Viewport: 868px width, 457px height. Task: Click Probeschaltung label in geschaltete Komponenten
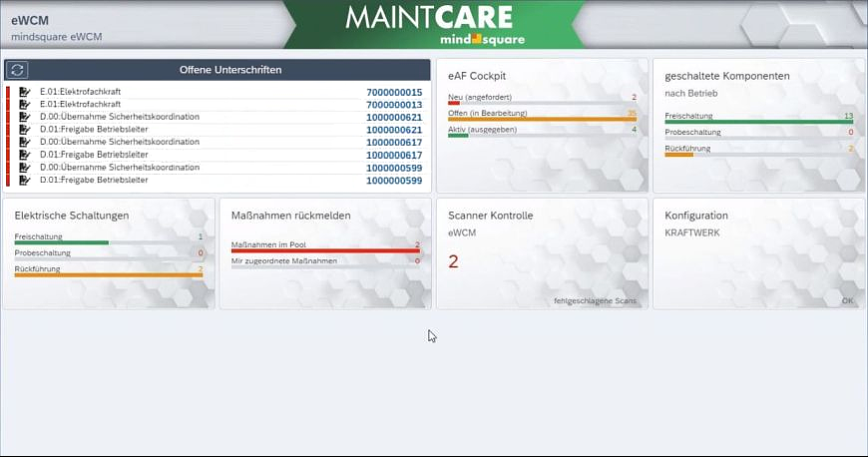pyautogui.click(x=692, y=132)
